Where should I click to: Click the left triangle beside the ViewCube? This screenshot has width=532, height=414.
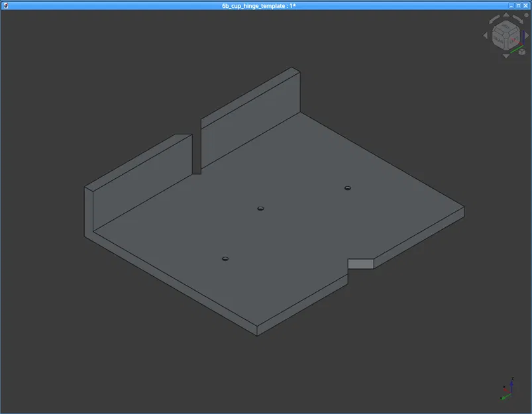[484, 34]
